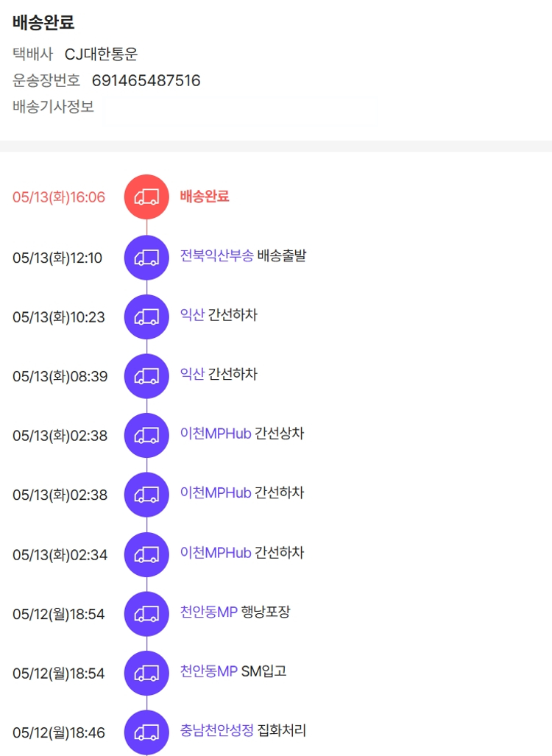Click truck icon beside 천안동MP SM입고
Image resolution: width=552 pixels, height=756 pixels.
(146, 673)
